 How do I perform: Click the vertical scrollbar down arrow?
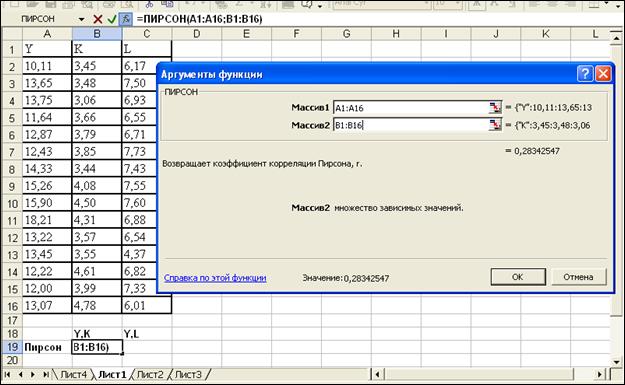616,362
